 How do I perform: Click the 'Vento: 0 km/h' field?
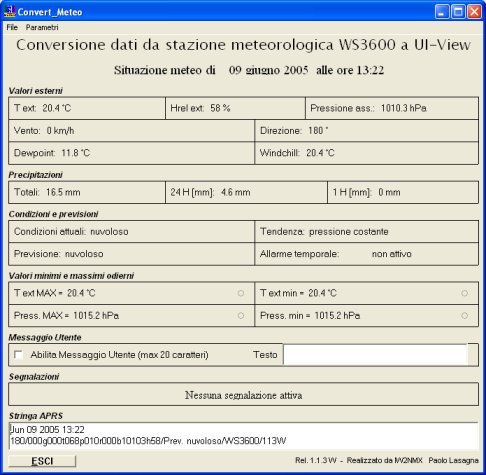(131, 130)
